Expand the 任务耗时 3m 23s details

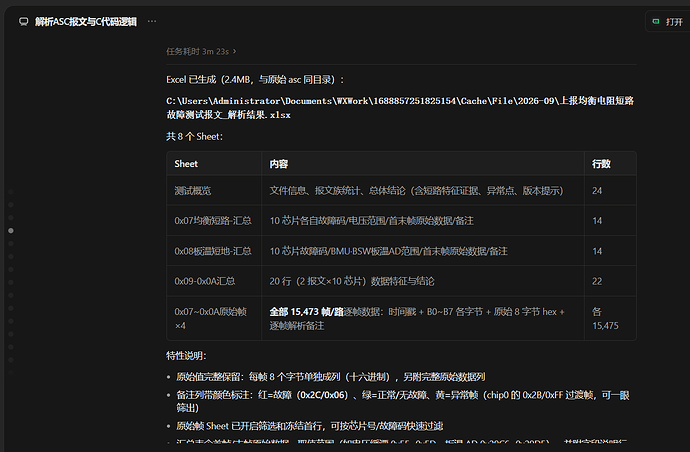(x=201, y=51)
